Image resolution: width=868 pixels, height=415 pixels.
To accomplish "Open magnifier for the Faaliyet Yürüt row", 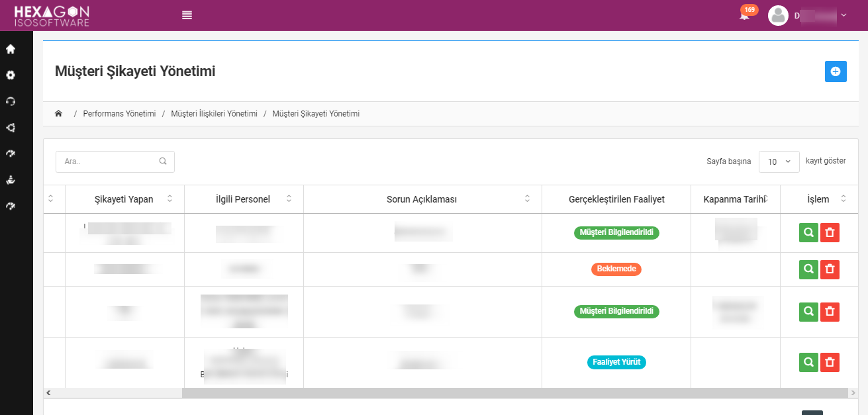I will 808,362.
